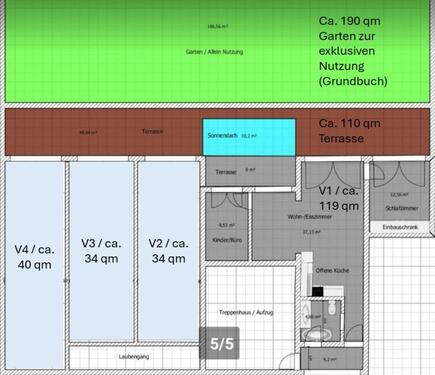Image resolution: width=435 pixels, height=375 pixels.
Task: Click the gray 'Terrasse 8 m²' label
Action: coord(235,171)
